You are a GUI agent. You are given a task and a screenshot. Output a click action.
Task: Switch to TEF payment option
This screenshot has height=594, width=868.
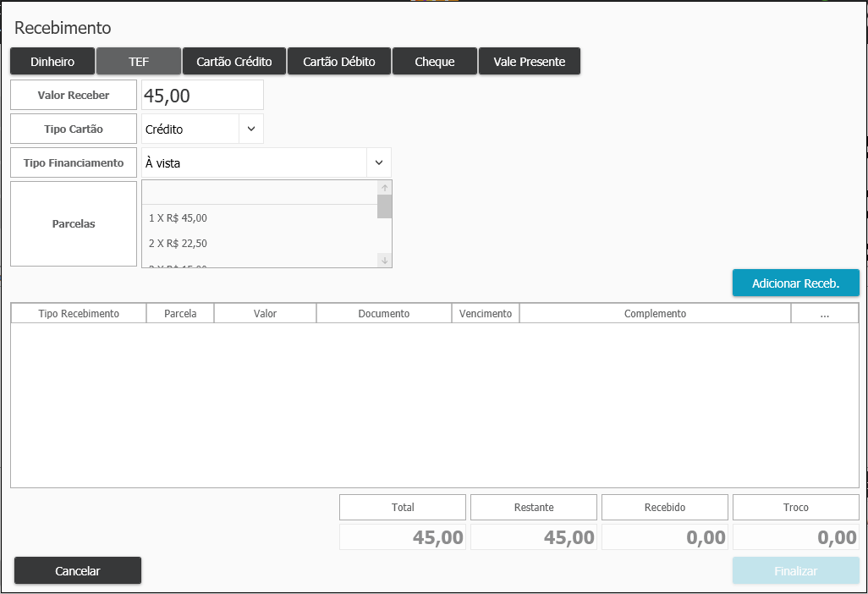point(139,62)
